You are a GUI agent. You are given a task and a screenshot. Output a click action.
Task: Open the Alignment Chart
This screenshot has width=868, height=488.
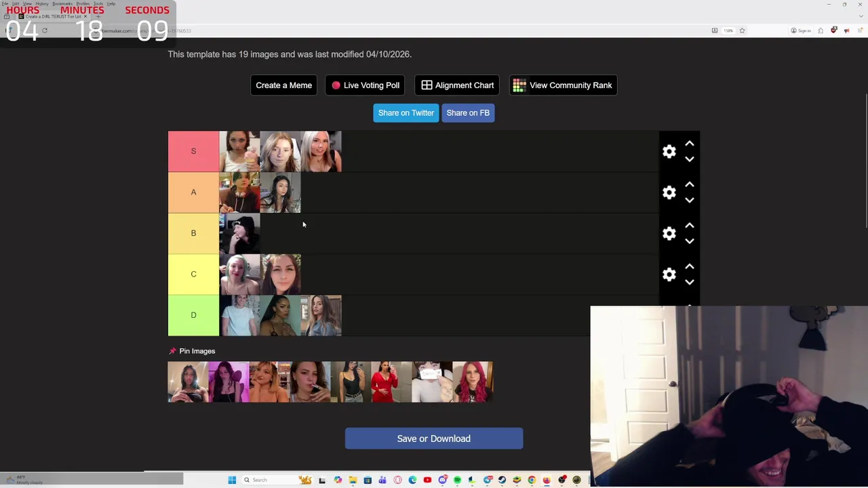coord(457,85)
